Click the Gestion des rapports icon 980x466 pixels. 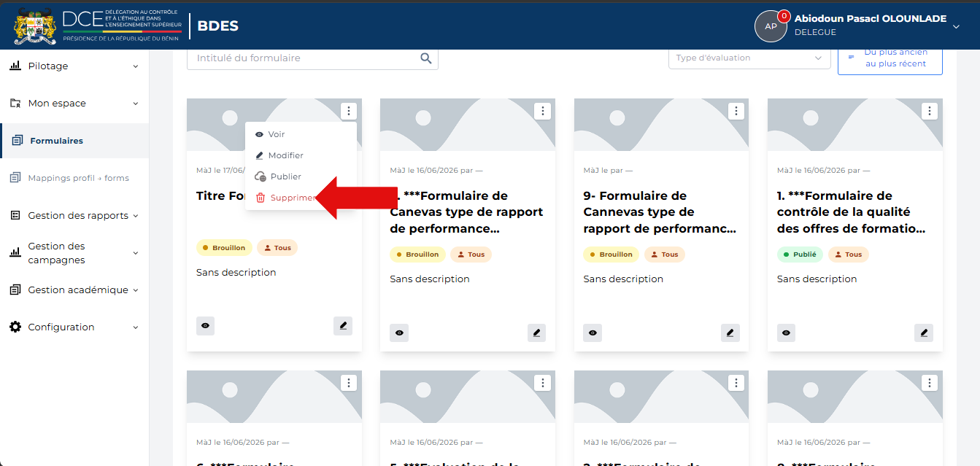[15, 215]
